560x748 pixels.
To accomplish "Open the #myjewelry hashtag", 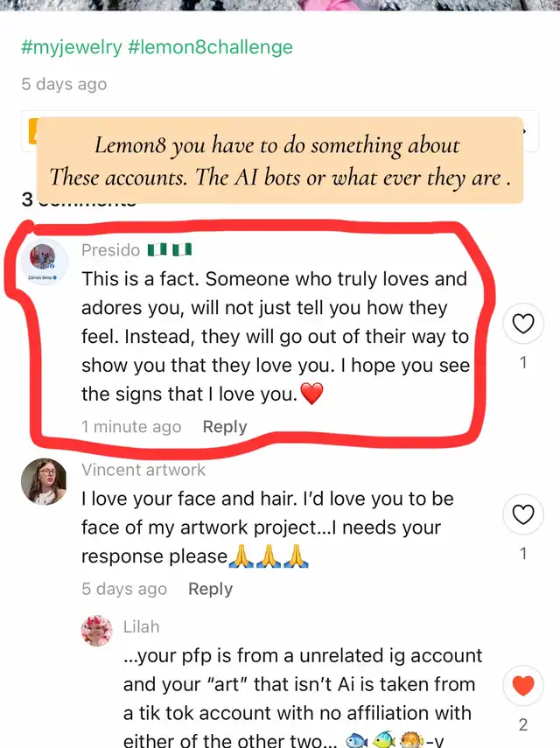I will (72, 47).
